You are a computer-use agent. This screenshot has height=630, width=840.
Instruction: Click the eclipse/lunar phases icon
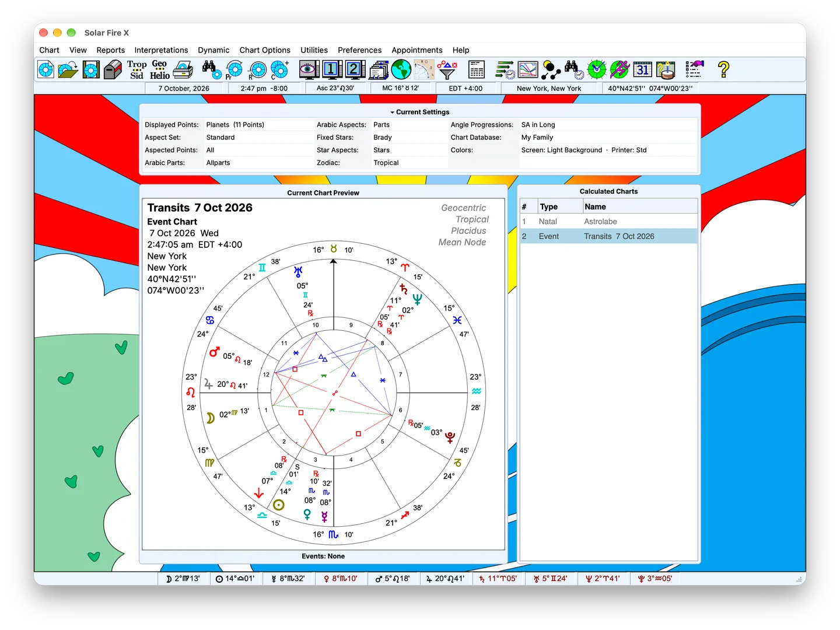pos(551,70)
